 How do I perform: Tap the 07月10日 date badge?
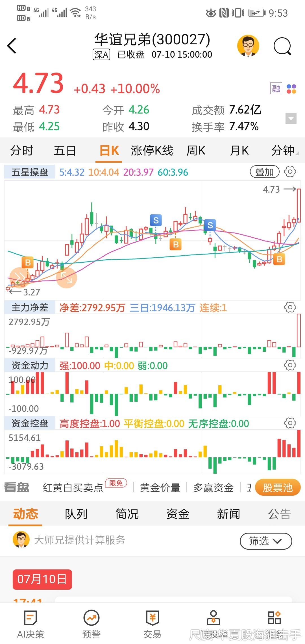pos(42,579)
